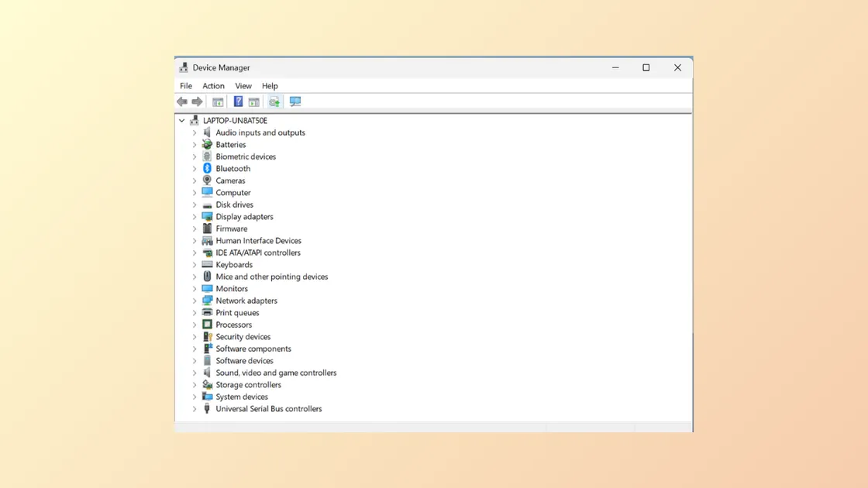Select the Keyboards category

(233, 264)
